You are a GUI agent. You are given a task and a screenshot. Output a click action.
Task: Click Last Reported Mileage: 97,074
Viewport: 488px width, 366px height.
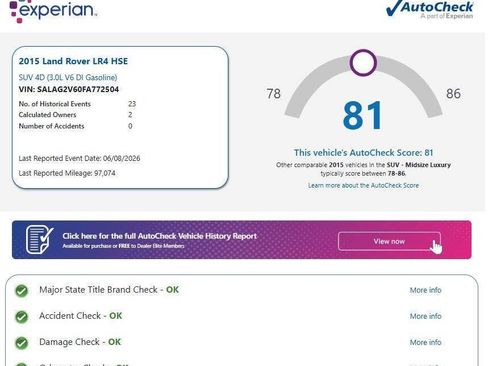(x=67, y=173)
